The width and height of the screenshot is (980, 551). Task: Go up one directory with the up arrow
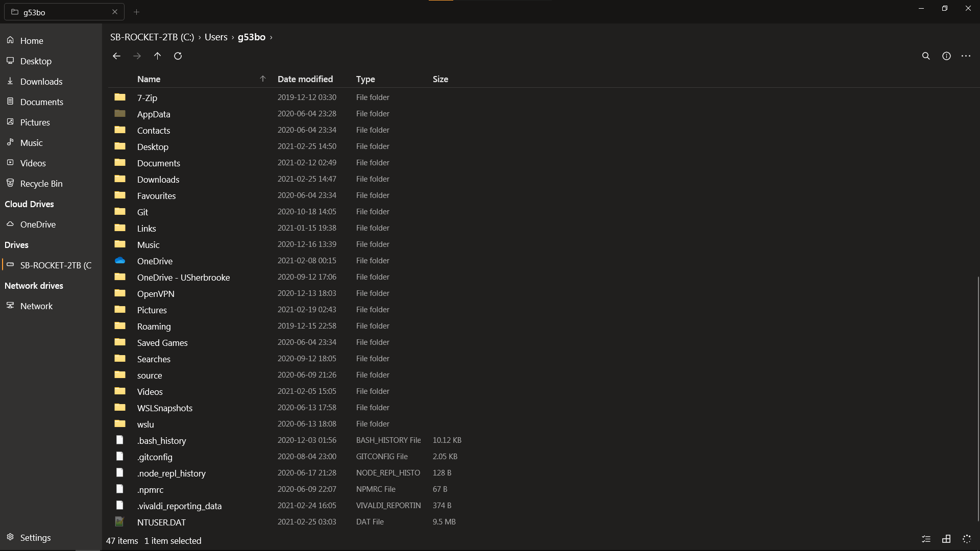click(x=157, y=56)
